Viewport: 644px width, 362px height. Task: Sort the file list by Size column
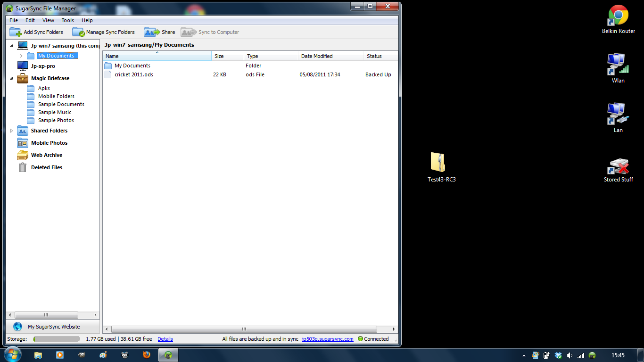pyautogui.click(x=228, y=56)
